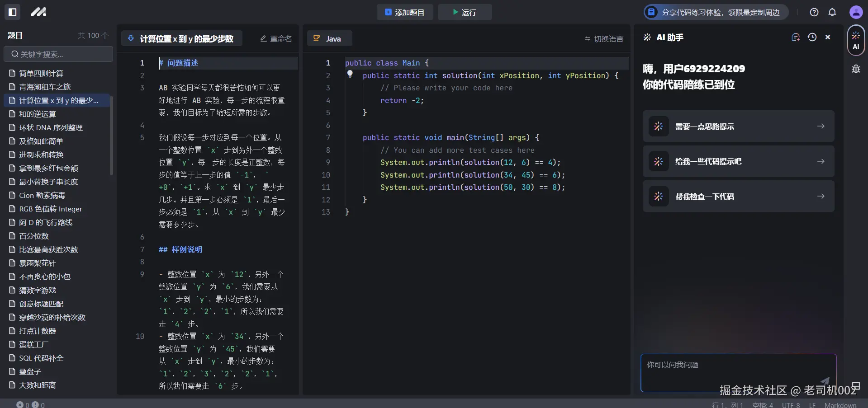Run the code with 运行 button
868x408 pixels.
tap(465, 12)
